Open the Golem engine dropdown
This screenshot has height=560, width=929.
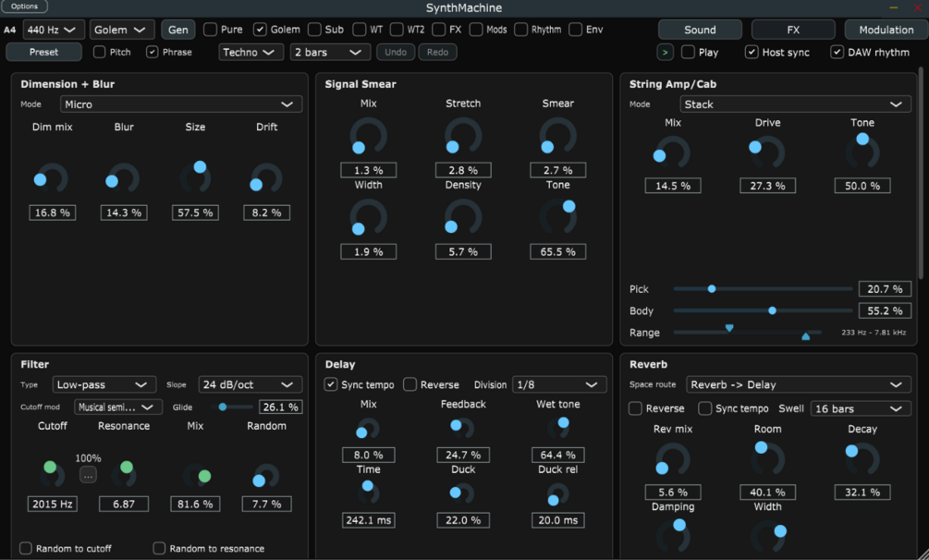pos(121,30)
